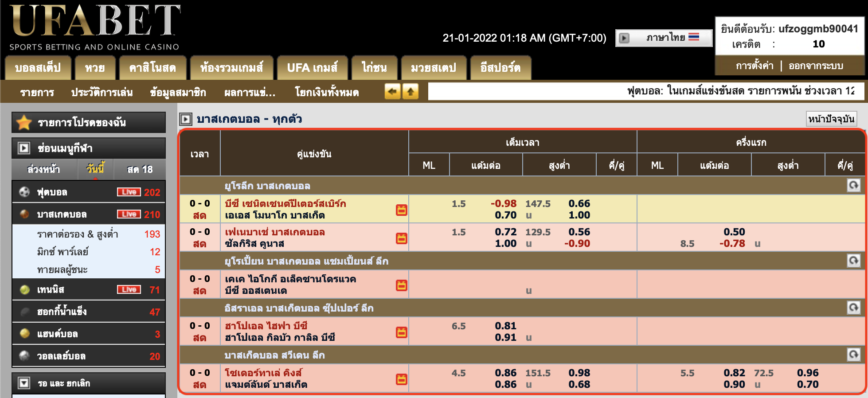Click ฮอกกี้น้ำแข็ง 47 sidebar row

click(x=89, y=312)
